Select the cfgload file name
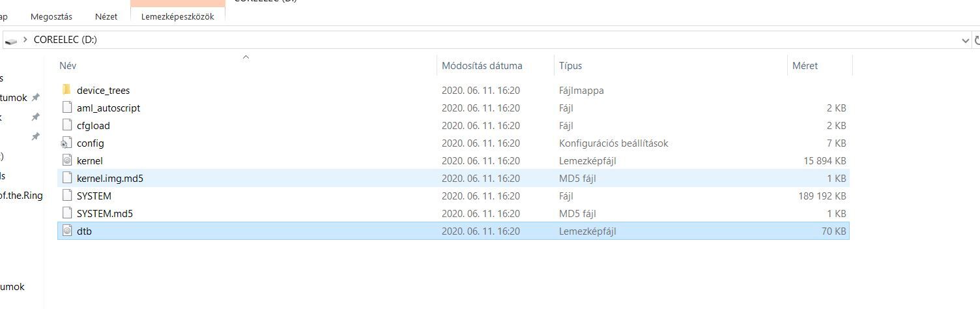The width and height of the screenshot is (980, 309). click(93, 126)
